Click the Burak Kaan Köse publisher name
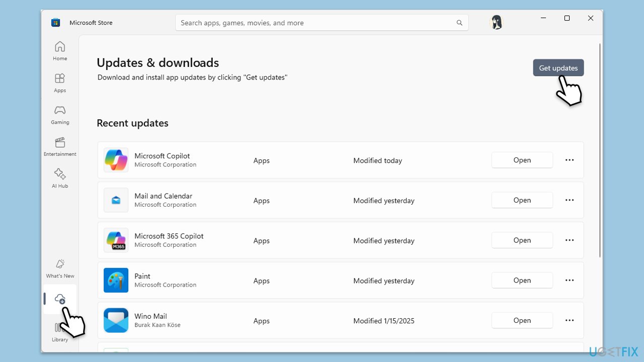 pos(157,325)
